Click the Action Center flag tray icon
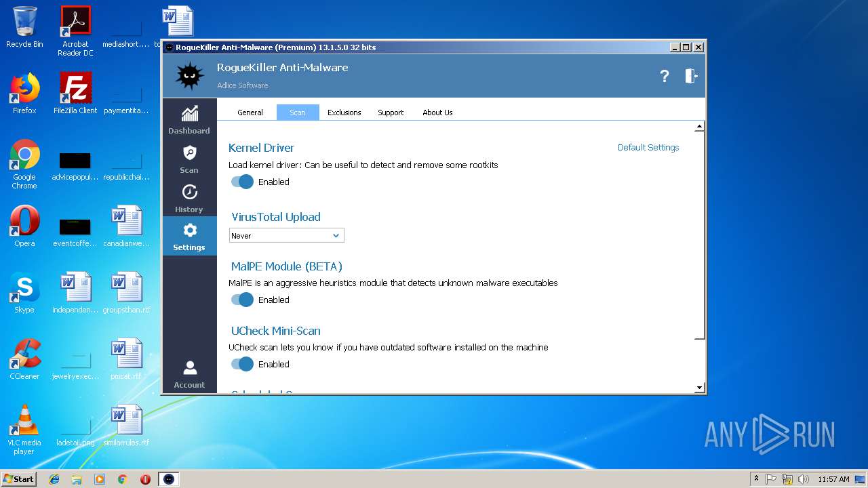 (771, 479)
